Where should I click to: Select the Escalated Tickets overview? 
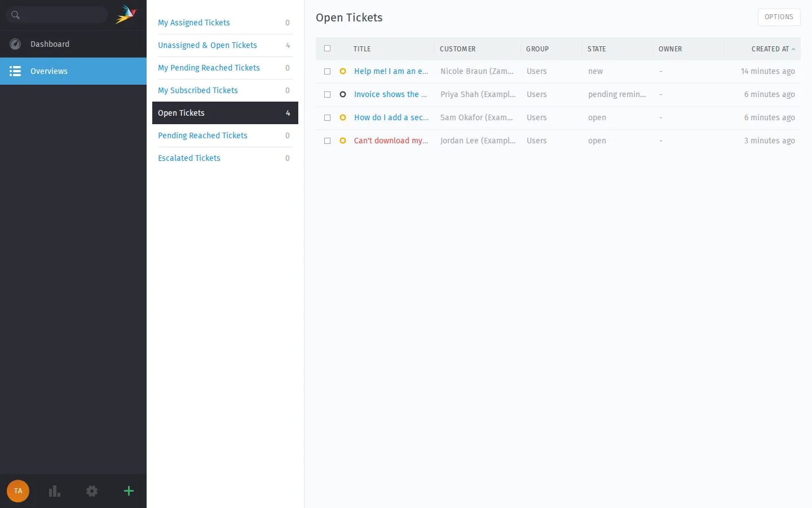[x=225, y=158]
